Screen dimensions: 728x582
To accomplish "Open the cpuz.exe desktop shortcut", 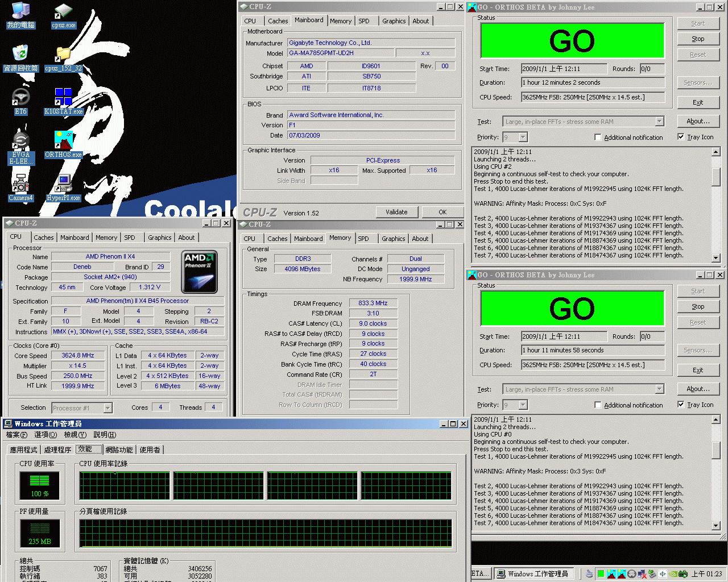I will (x=63, y=16).
